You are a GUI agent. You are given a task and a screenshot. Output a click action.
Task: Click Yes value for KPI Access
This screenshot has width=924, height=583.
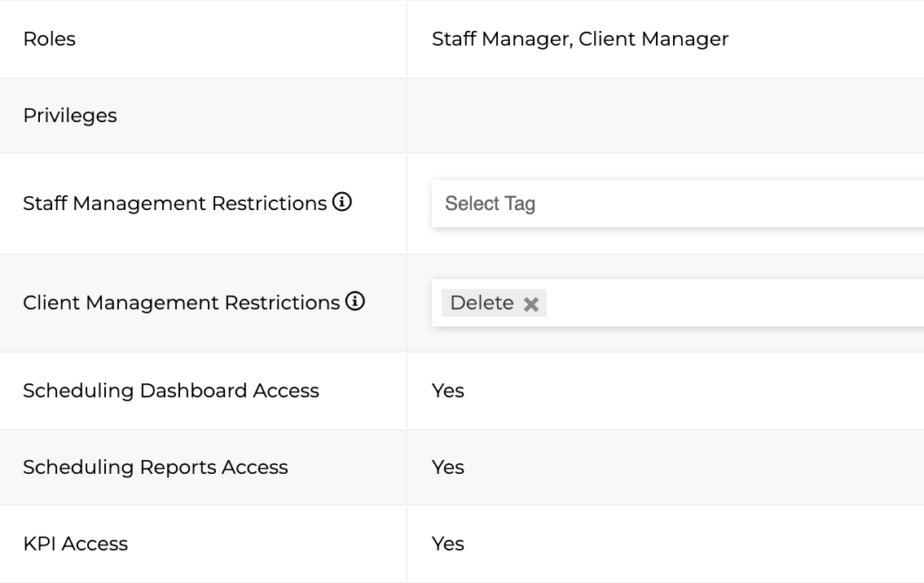click(448, 544)
